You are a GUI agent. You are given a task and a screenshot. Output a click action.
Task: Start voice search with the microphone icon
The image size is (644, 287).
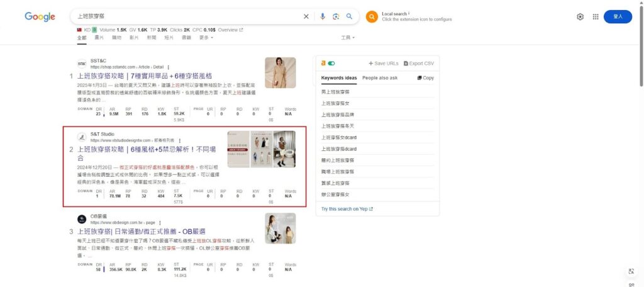pyautogui.click(x=323, y=16)
